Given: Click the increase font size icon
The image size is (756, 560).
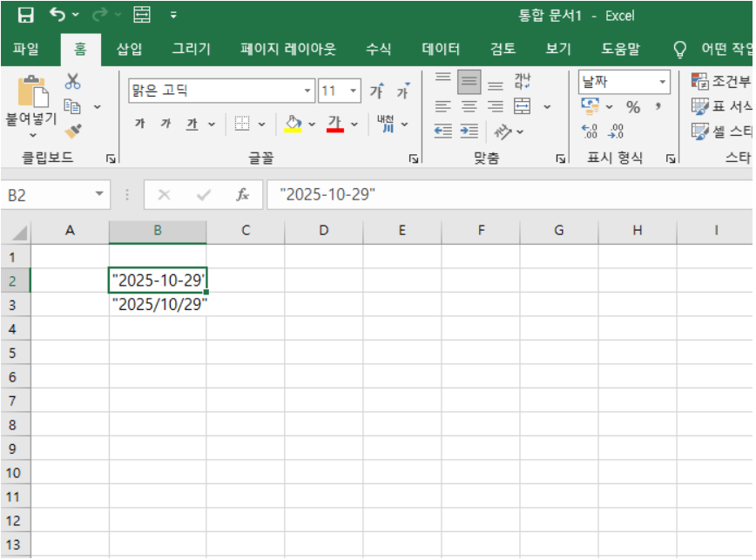Looking at the screenshot, I should [377, 91].
